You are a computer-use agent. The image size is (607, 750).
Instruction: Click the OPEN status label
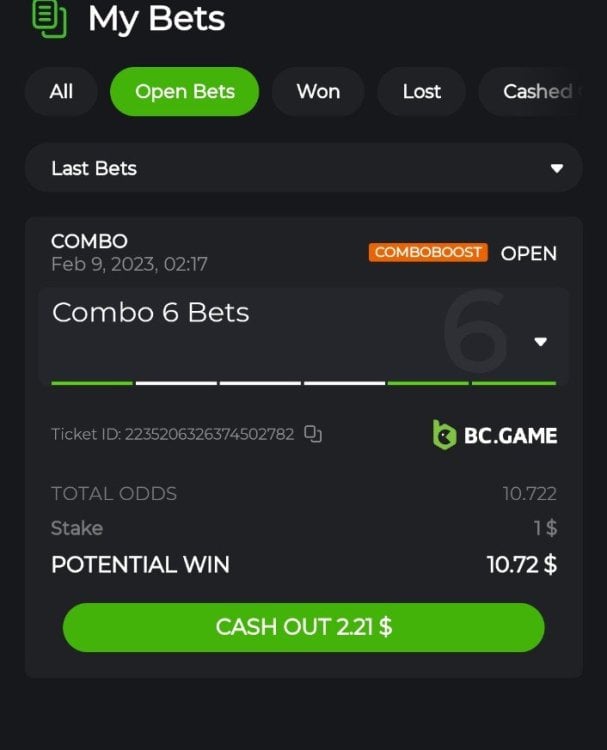coord(529,254)
